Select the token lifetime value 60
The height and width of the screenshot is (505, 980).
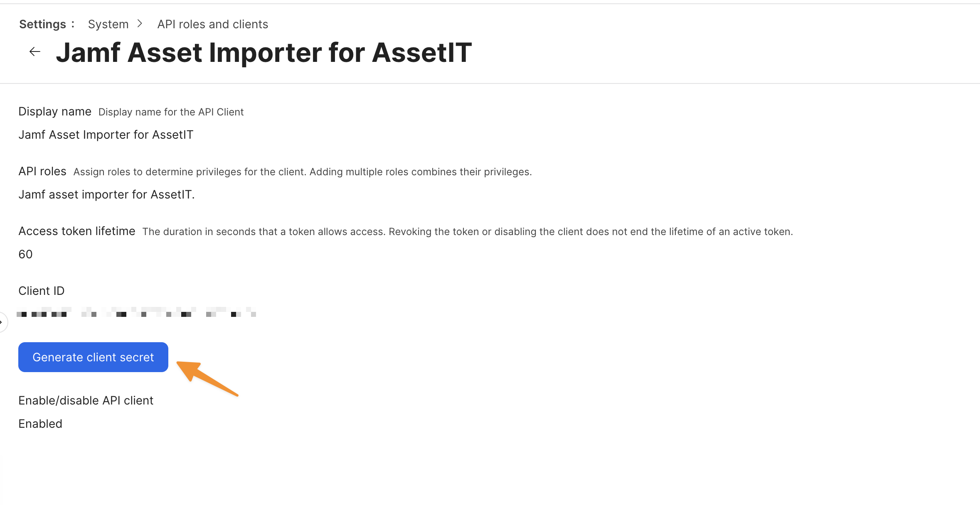pyautogui.click(x=25, y=254)
